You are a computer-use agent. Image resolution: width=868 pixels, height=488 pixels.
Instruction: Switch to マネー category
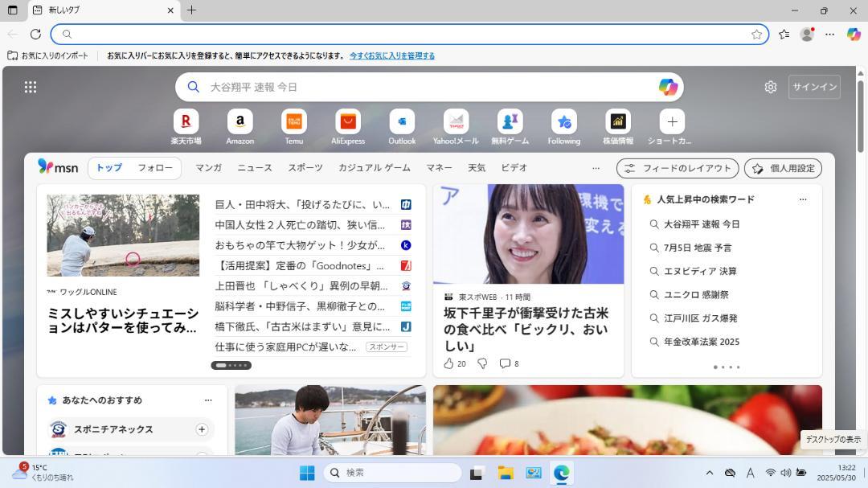(439, 168)
